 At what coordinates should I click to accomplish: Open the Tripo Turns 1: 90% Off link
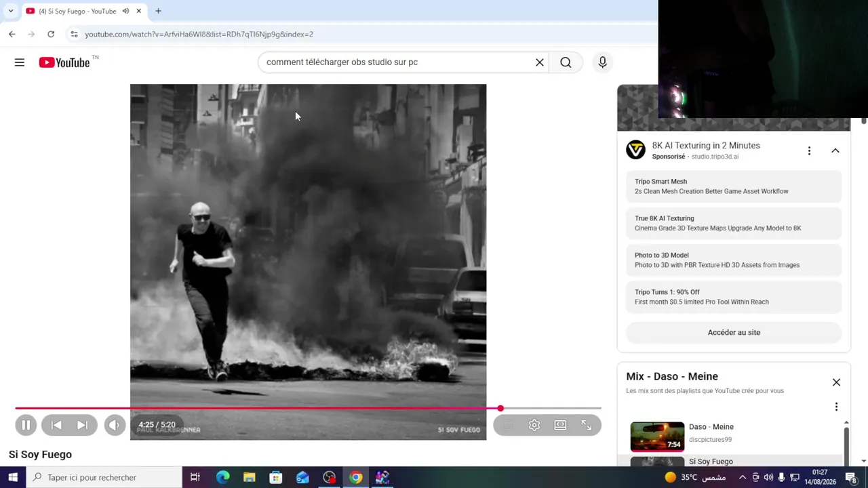(x=734, y=297)
